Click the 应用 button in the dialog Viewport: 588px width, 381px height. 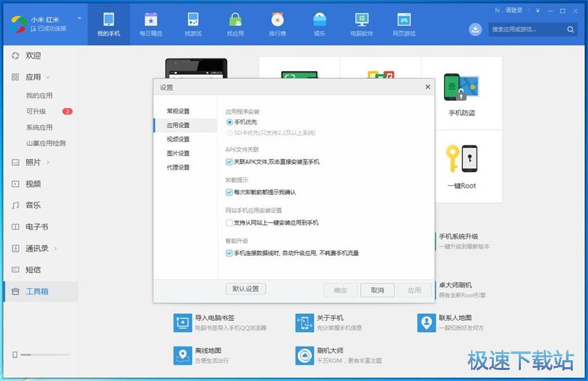coord(415,290)
